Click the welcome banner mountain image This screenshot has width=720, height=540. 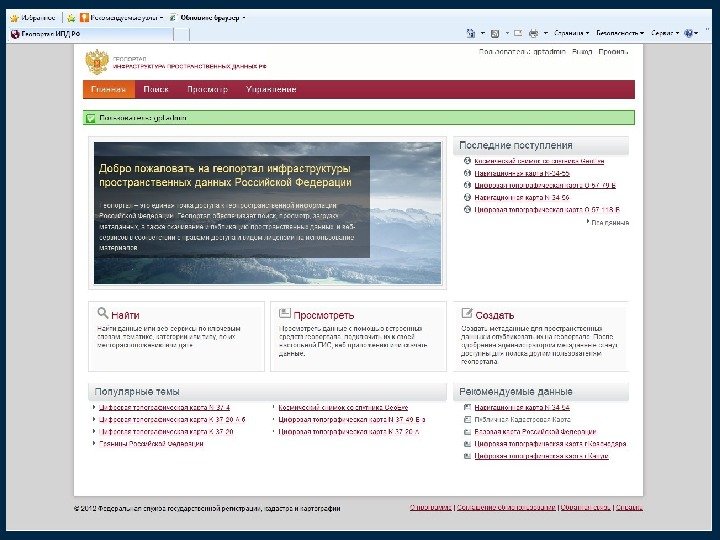[x=267, y=213]
